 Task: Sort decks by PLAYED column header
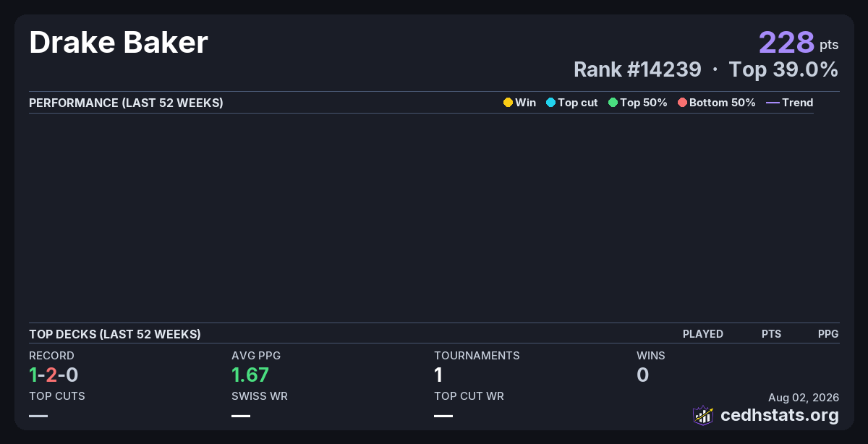click(703, 334)
